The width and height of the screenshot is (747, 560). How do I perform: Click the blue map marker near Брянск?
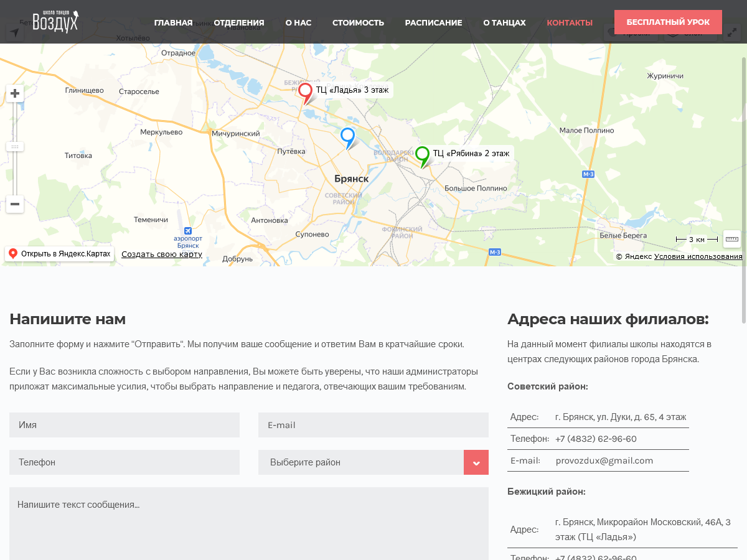[x=347, y=136]
